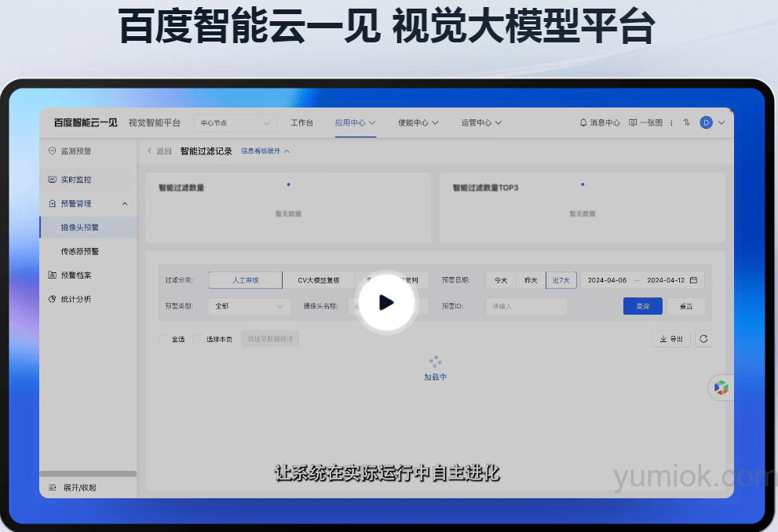Play the video with the center play button
Image resolution: width=778 pixels, height=532 pixels.
[x=386, y=302]
